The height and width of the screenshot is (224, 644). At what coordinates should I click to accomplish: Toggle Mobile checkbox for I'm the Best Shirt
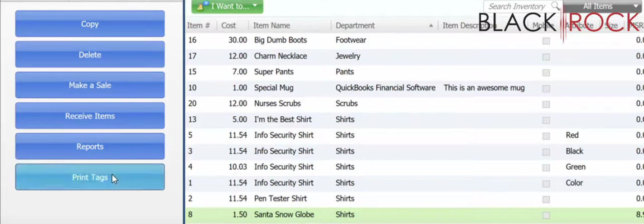click(x=546, y=120)
